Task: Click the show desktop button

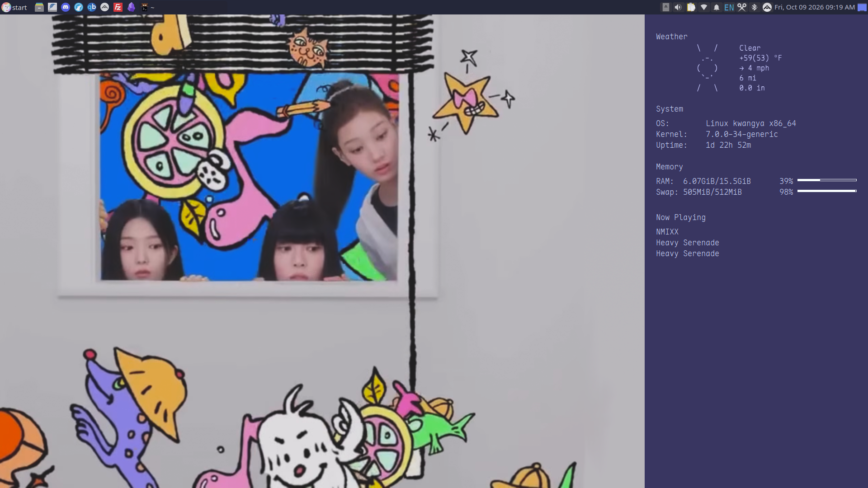Action: (x=862, y=7)
